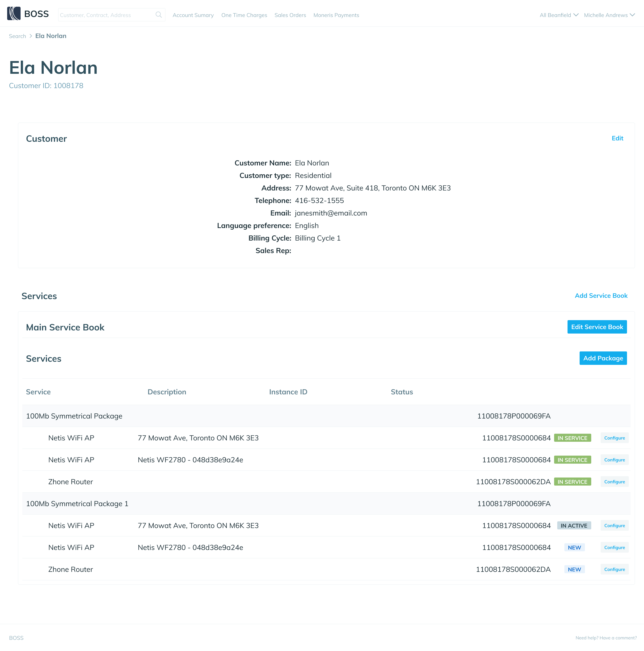The height and width of the screenshot is (651, 644).
Task: Configure the NEW Netis WF2780 row
Action: tap(614, 547)
